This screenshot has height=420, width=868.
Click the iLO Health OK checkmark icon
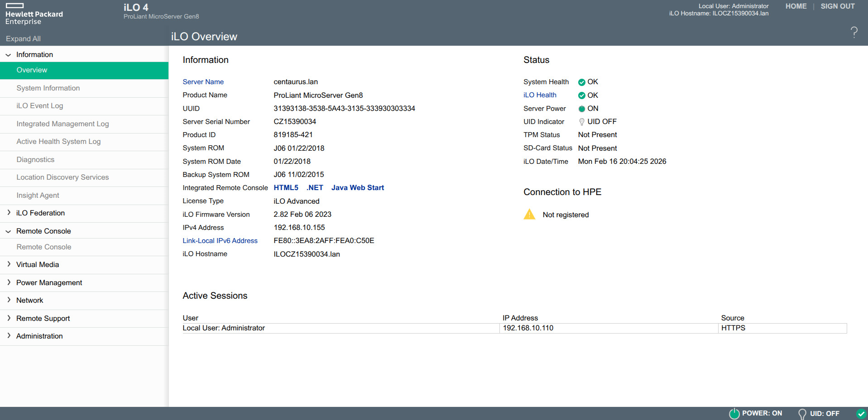point(581,95)
